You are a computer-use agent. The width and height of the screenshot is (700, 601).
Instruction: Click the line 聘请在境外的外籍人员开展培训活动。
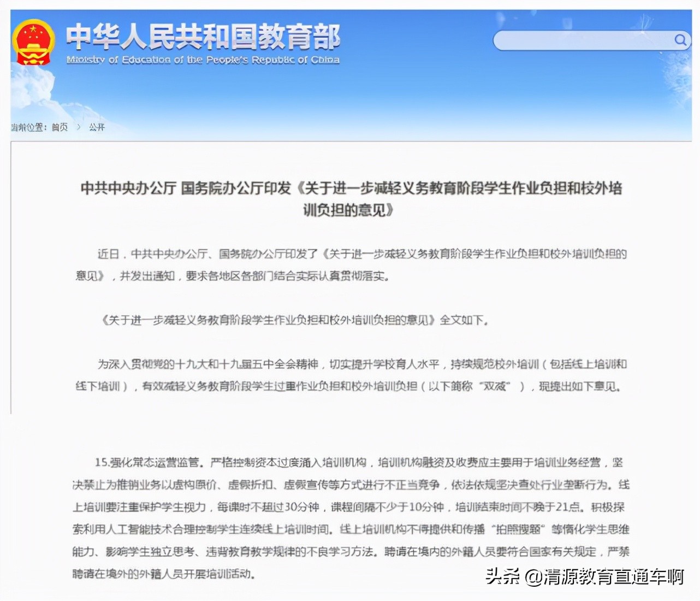164,574
